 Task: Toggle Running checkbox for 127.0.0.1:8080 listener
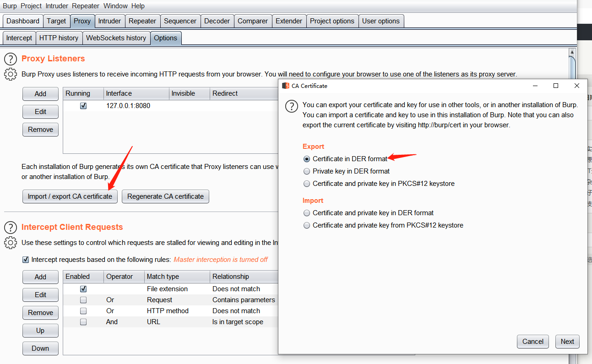tap(83, 106)
